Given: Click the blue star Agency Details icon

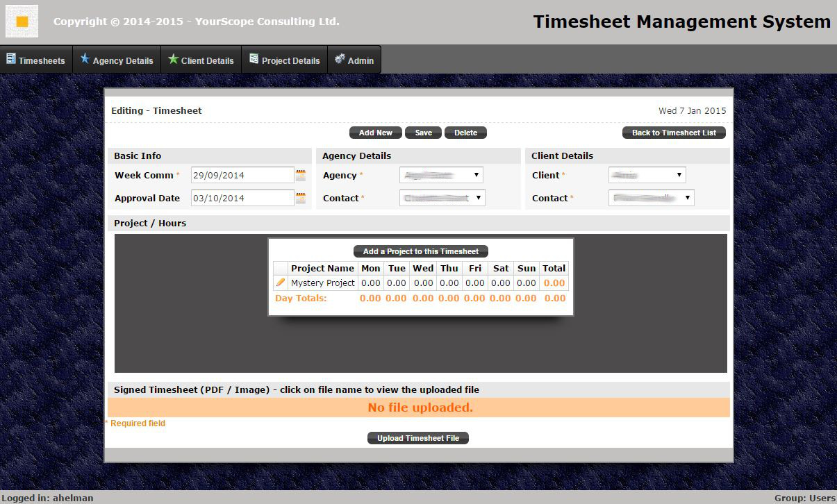Looking at the screenshot, I should (85, 59).
